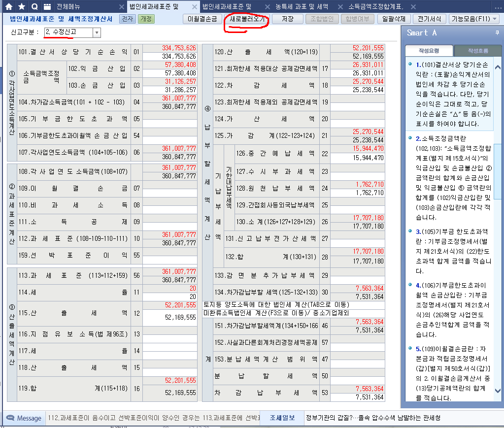Click 토지등 양도소득에 대한 법인세 계산 row
This screenshot has height=428, width=504.
pyautogui.click(x=294, y=304)
